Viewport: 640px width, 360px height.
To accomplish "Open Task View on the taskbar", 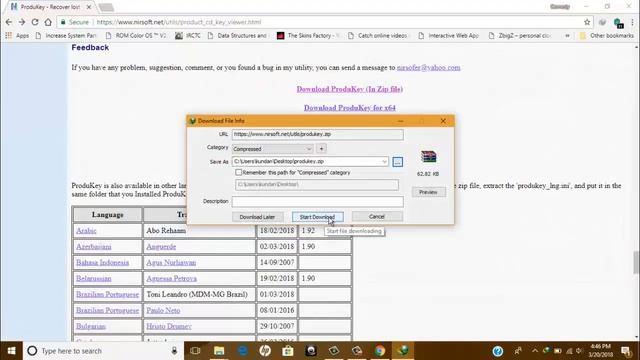I will (x=196, y=351).
